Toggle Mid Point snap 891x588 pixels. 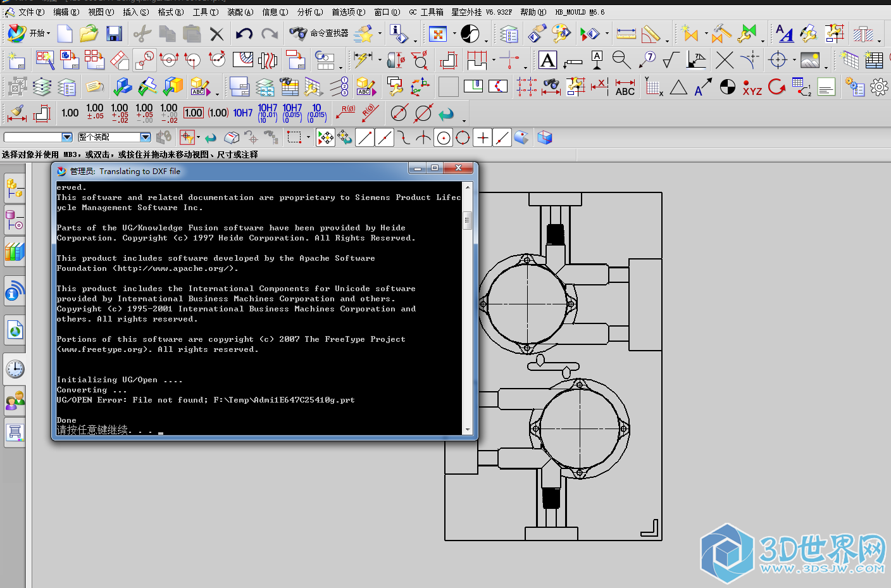[x=384, y=137]
